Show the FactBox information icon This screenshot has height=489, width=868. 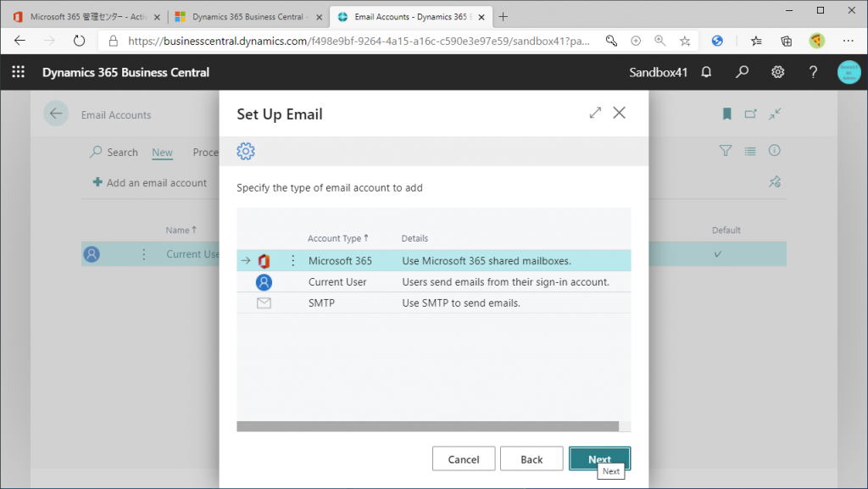[x=775, y=151]
